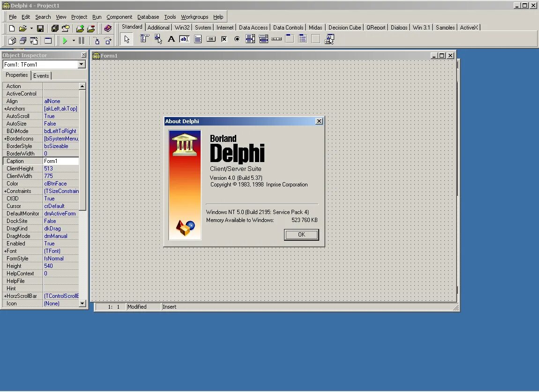Open the dropdown arrow beside Open file
This screenshot has height=392, width=539.
pos(31,29)
